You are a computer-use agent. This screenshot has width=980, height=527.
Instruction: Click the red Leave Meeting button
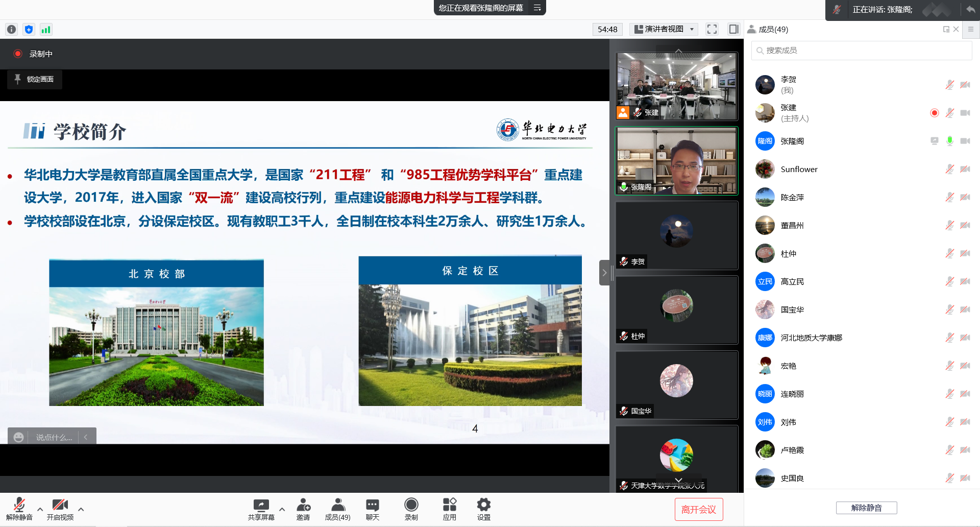(698, 509)
